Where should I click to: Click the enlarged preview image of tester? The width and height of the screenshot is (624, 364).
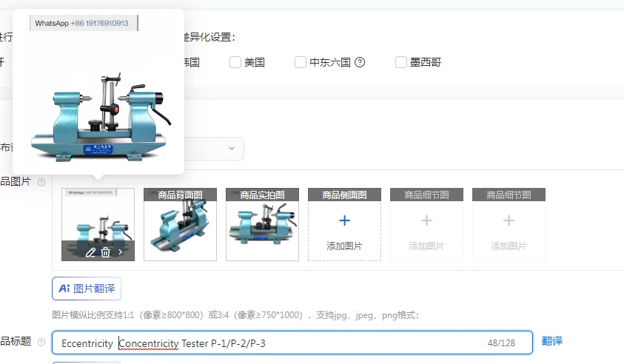(x=98, y=92)
